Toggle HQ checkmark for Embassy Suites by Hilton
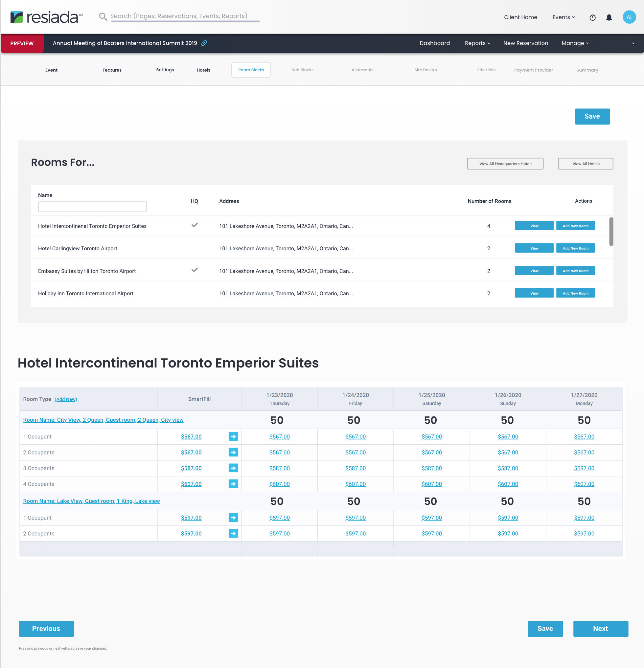644x668 pixels. 194,270
